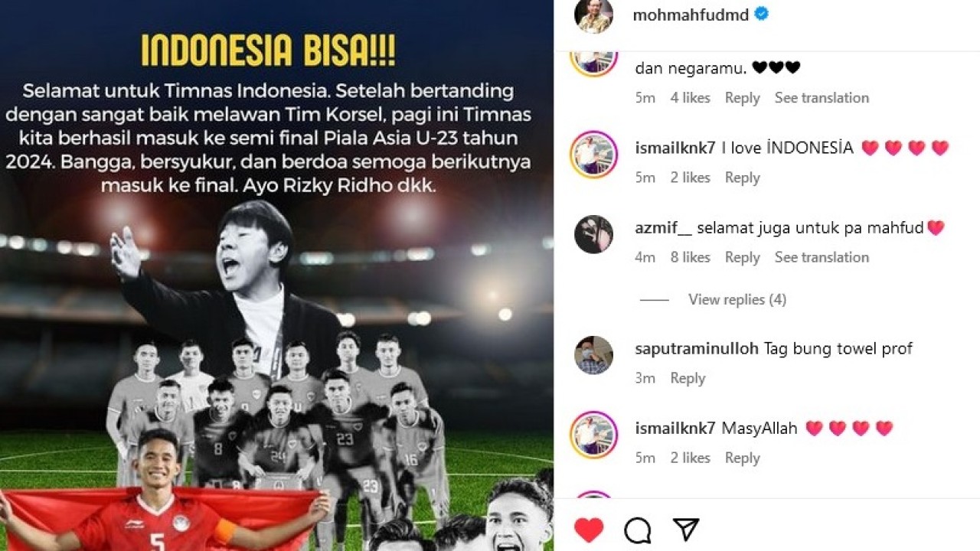980x551 pixels.
Task: Open ismailknk7 avatar beside MasyAllah comment
Action: pyautogui.click(x=593, y=435)
